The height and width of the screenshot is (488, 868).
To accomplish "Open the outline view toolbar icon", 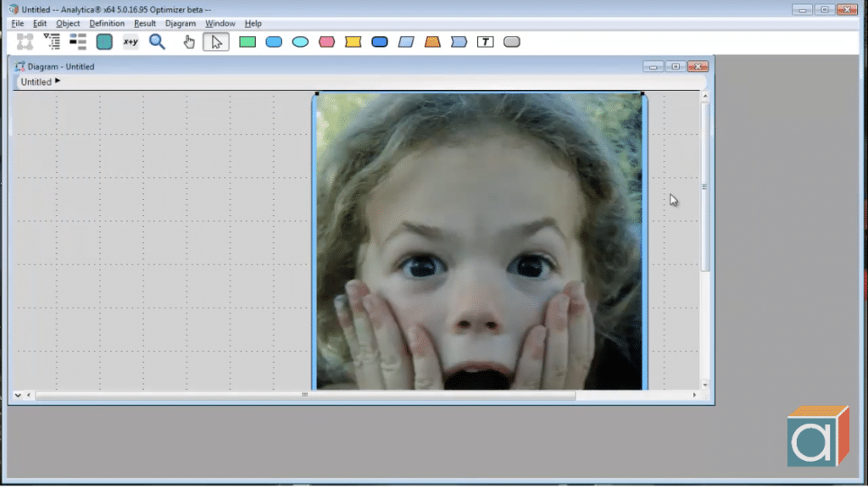I will (x=52, y=42).
